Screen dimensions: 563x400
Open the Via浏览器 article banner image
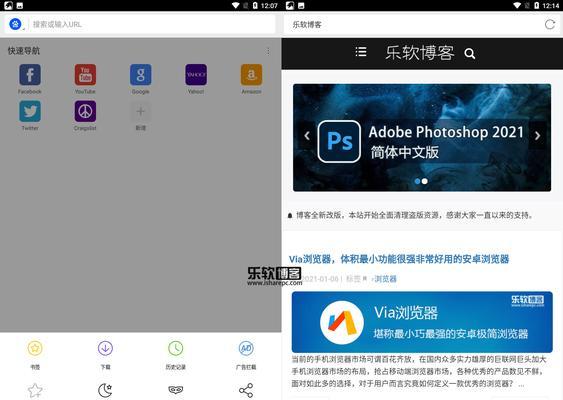[x=422, y=322]
